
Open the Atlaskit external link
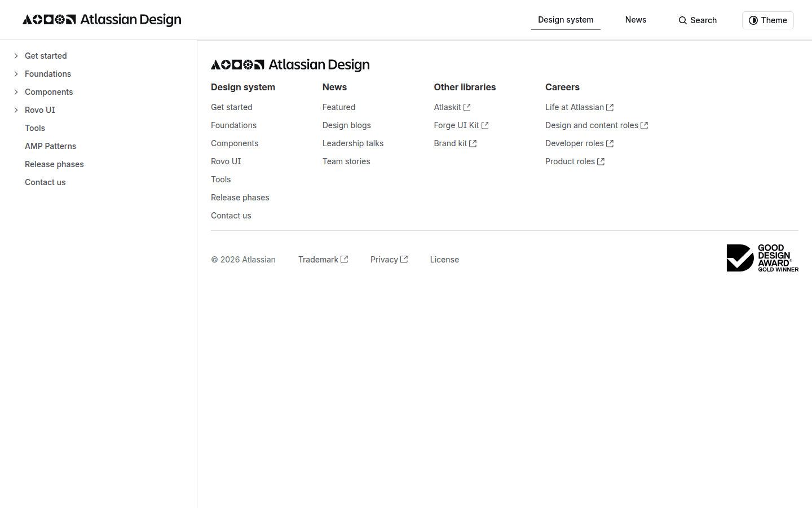click(452, 107)
